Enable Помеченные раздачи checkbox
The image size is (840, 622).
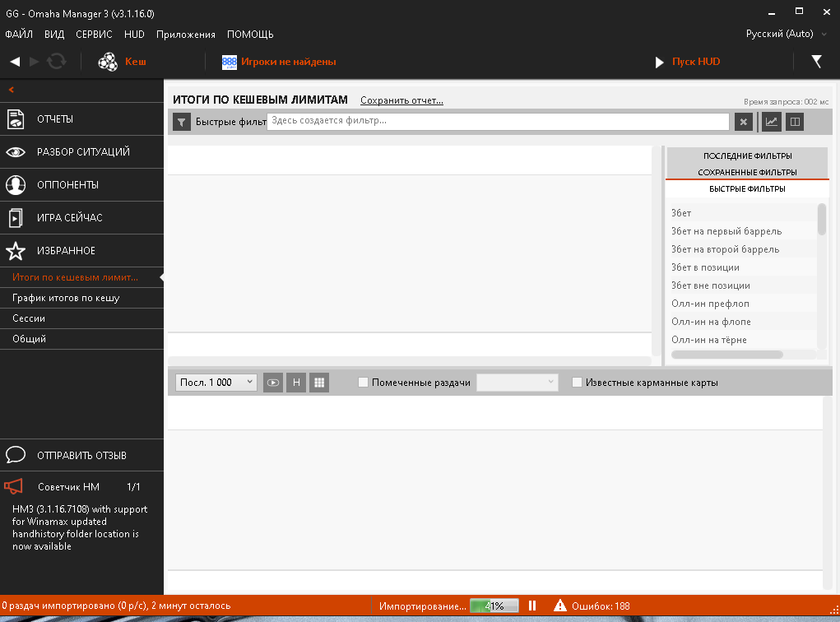point(363,383)
